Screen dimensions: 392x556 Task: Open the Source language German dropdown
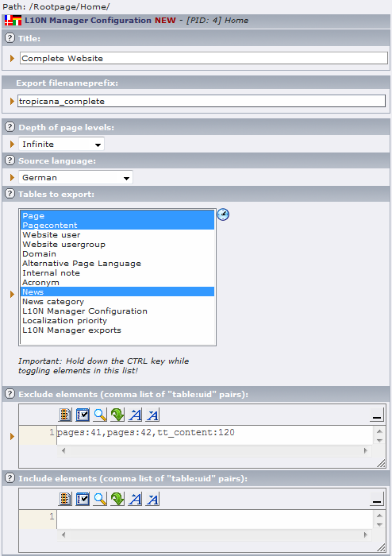tap(75, 177)
